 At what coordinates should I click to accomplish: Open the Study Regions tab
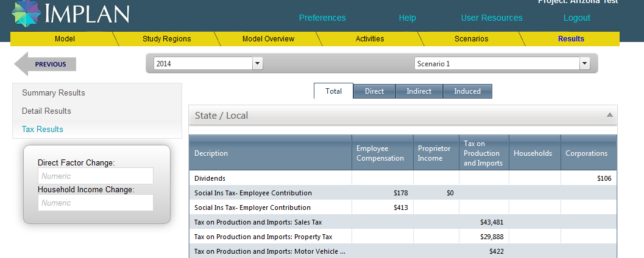[x=167, y=39]
